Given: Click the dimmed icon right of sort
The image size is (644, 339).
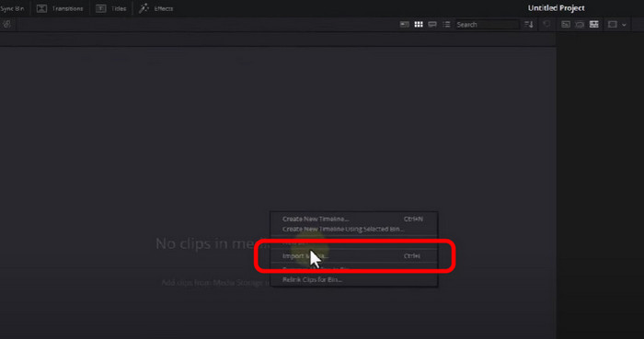Looking at the screenshot, I should [x=546, y=25].
